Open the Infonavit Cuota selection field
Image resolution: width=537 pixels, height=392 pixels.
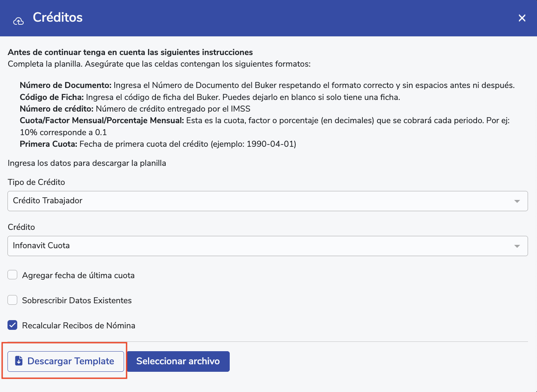tap(262, 246)
